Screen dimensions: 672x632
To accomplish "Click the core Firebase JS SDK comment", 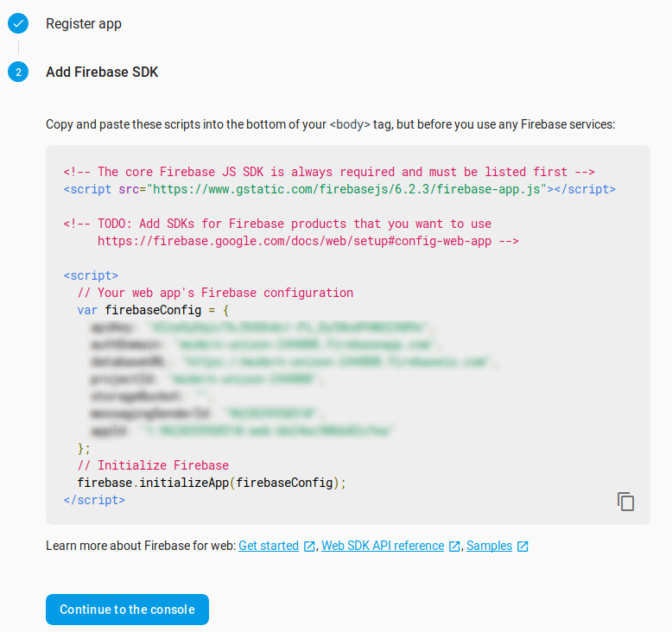I will 329,172.
